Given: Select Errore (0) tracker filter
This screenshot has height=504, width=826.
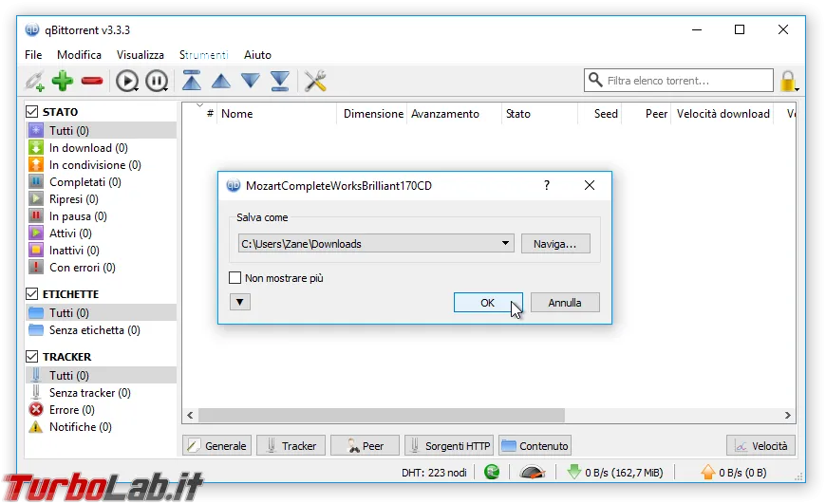Looking at the screenshot, I should (102, 410).
